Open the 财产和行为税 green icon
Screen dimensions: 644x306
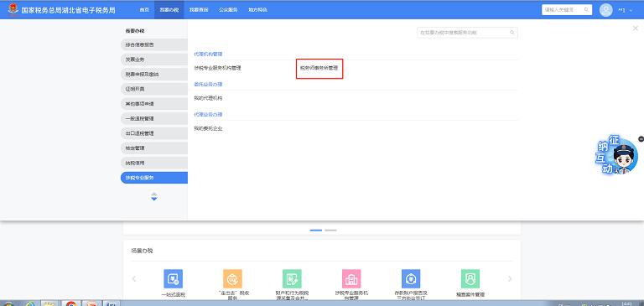(292, 279)
